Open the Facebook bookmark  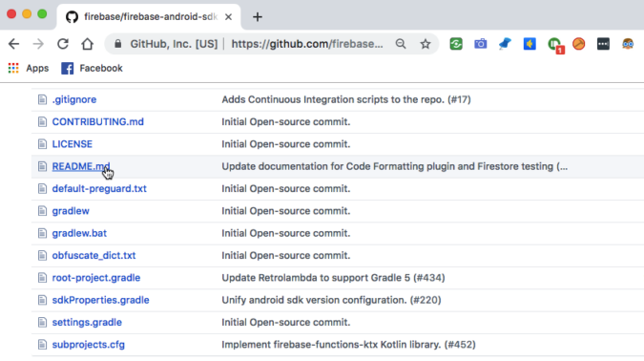click(x=92, y=68)
